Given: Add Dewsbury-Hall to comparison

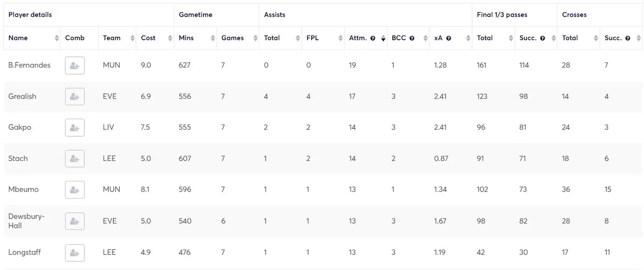Looking at the screenshot, I should [75, 221].
